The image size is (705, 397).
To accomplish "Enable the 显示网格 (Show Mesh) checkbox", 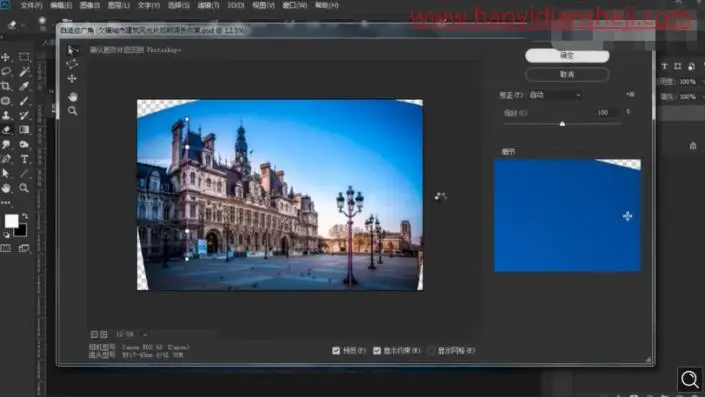I will (x=431, y=350).
